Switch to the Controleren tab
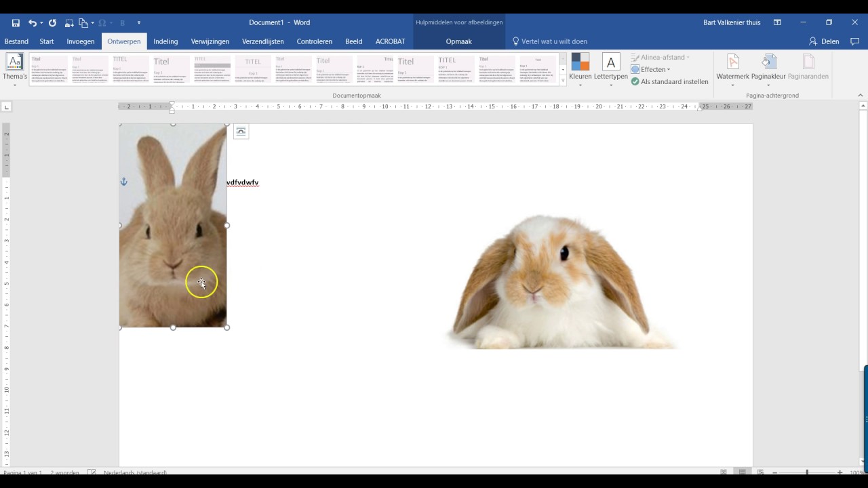The height and width of the screenshot is (488, 868). pos(315,41)
